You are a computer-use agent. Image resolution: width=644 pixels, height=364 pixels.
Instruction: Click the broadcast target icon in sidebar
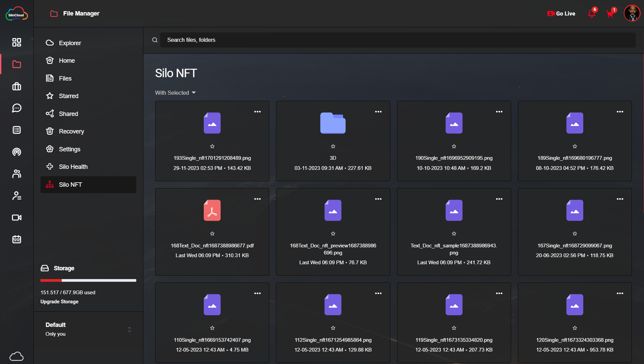pyautogui.click(x=17, y=152)
